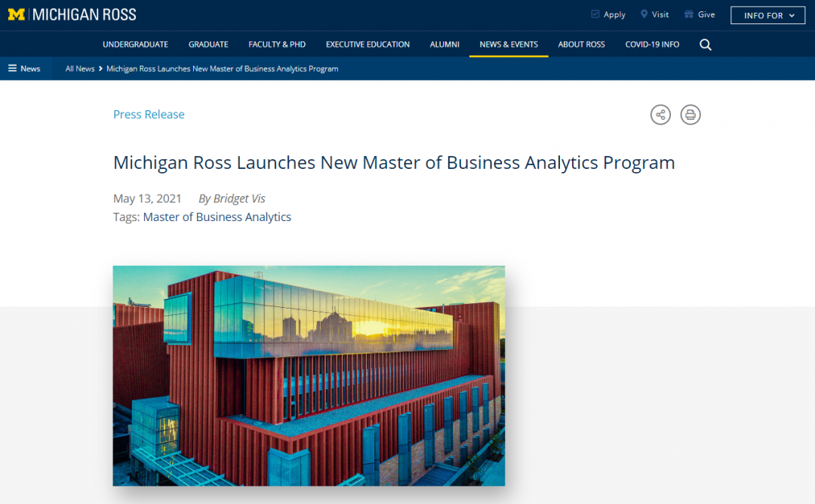Click the Ross building photo
This screenshot has width=815, height=504.
[x=309, y=376]
